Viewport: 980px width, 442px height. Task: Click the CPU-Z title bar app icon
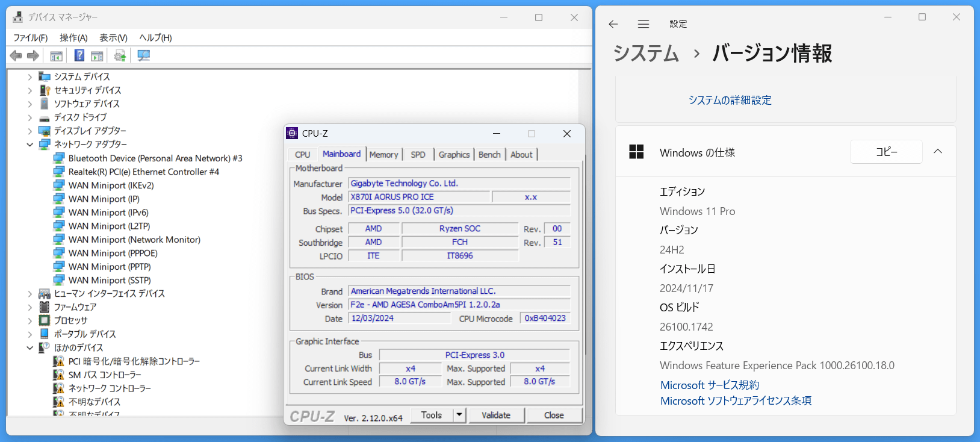[293, 133]
